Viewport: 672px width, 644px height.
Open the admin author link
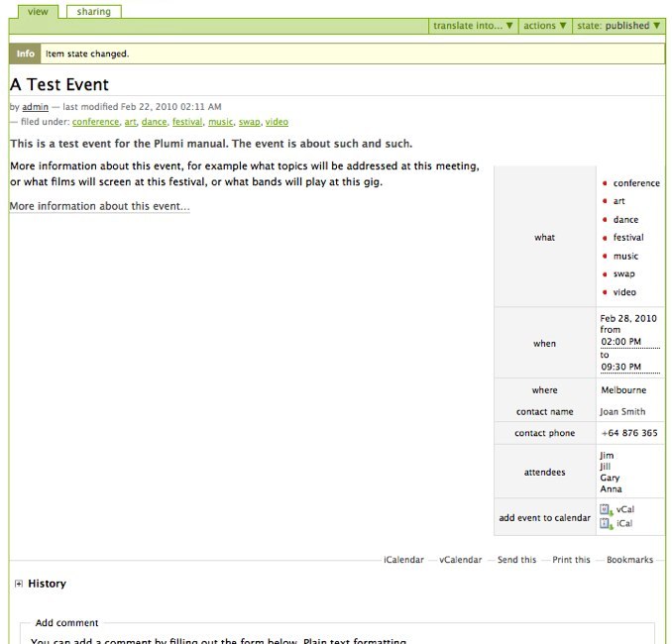click(35, 106)
